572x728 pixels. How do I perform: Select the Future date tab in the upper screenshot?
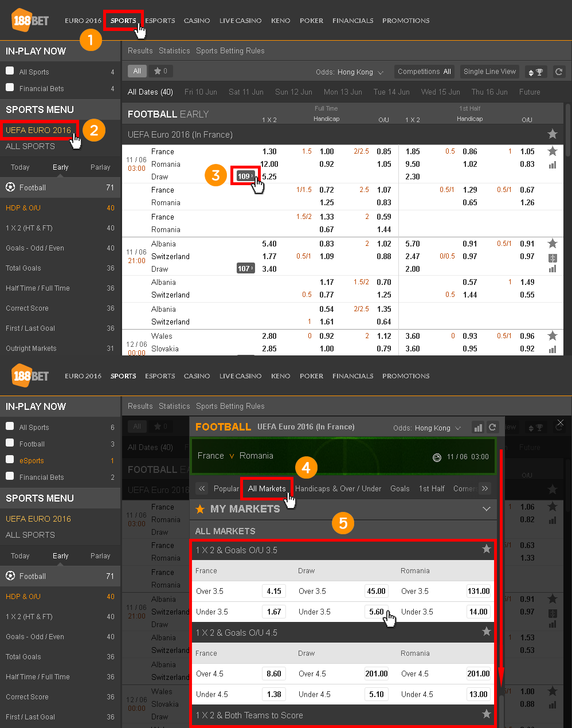click(530, 92)
